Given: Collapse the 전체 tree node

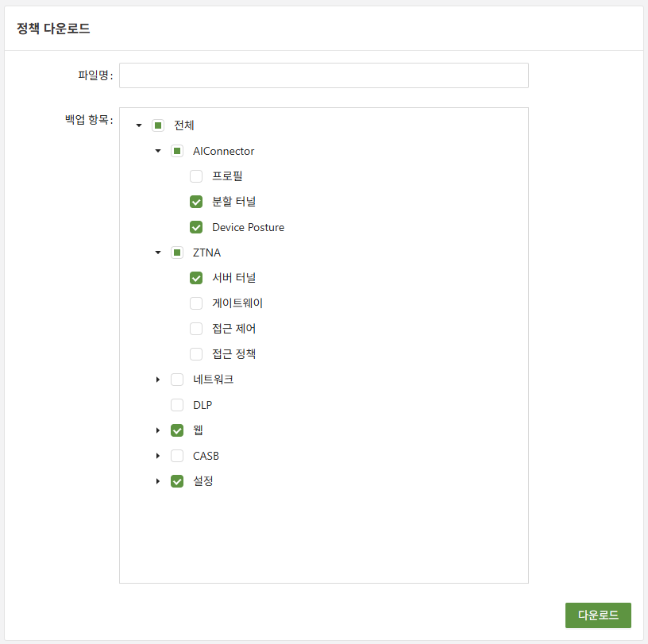Looking at the screenshot, I should (x=139, y=125).
